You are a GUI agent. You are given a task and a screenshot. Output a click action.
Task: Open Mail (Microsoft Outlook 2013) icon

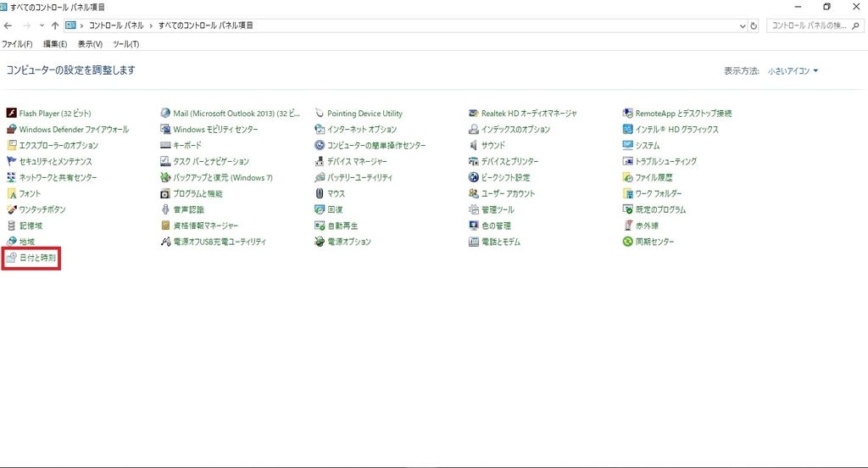(x=165, y=113)
